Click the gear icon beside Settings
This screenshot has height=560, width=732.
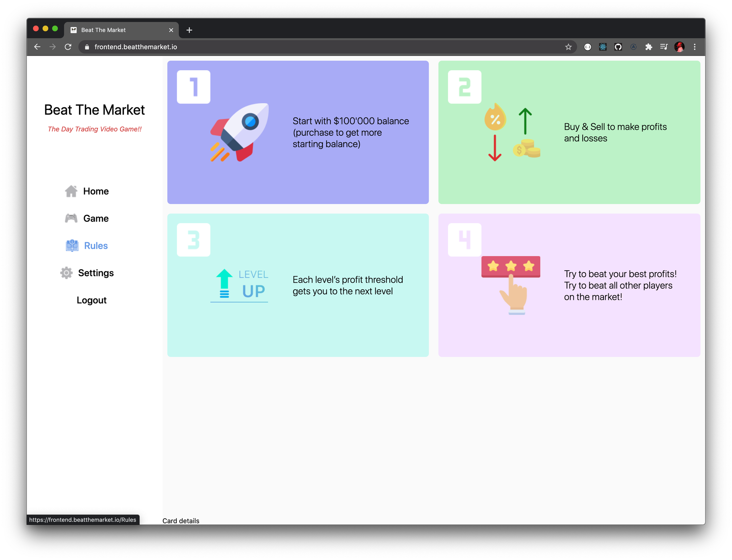[66, 273]
